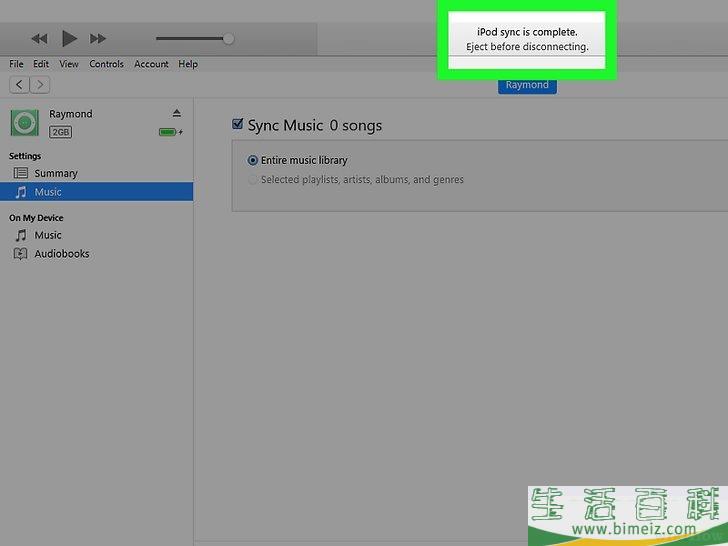Click the Audiobooks book icon
Screen dimensions: 728x546
[20, 254]
